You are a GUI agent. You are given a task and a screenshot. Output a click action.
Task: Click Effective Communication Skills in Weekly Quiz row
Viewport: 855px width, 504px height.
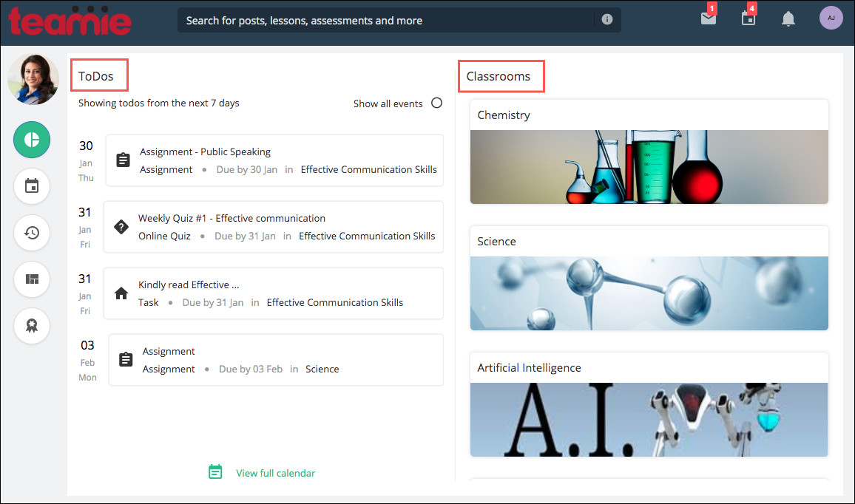pos(367,236)
